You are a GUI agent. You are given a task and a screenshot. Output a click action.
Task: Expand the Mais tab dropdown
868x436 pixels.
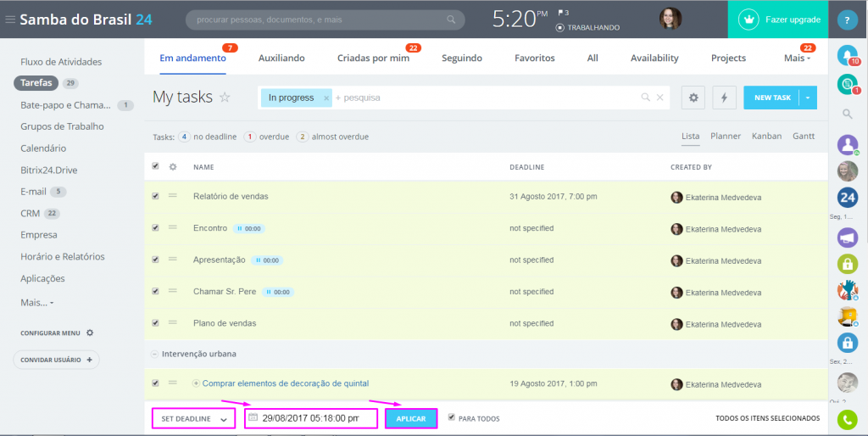tap(797, 59)
